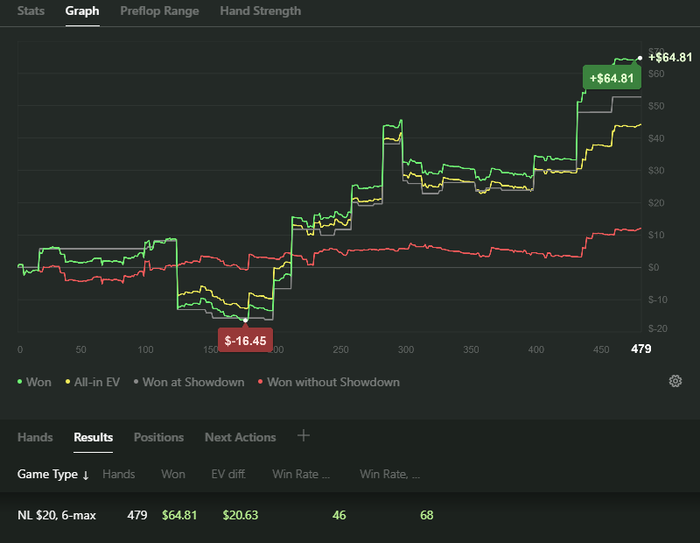Open the Next Actions tab
This screenshot has width=700, height=543.
240,437
